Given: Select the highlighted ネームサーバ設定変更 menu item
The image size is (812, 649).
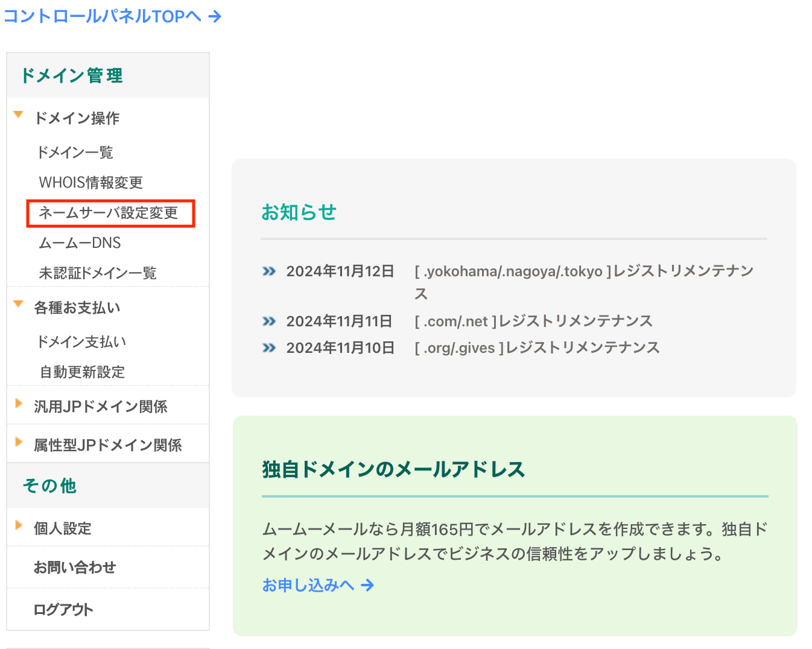Looking at the screenshot, I should point(110,214).
